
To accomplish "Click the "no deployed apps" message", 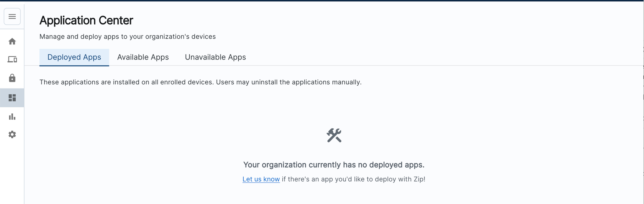I will (x=334, y=165).
